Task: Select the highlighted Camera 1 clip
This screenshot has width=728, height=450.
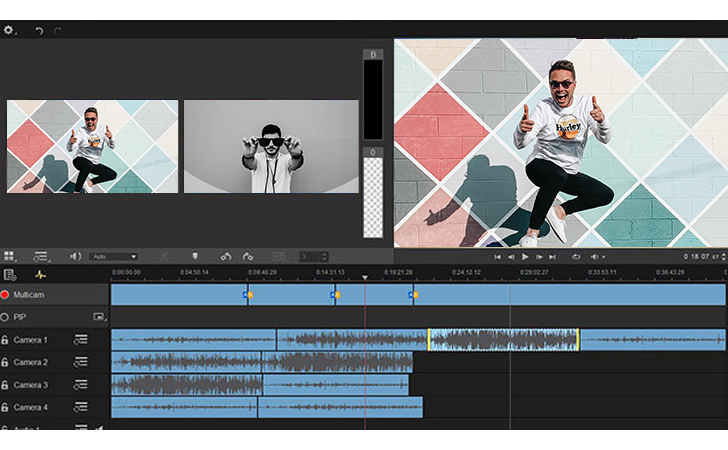Action: (x=503, y=340)
